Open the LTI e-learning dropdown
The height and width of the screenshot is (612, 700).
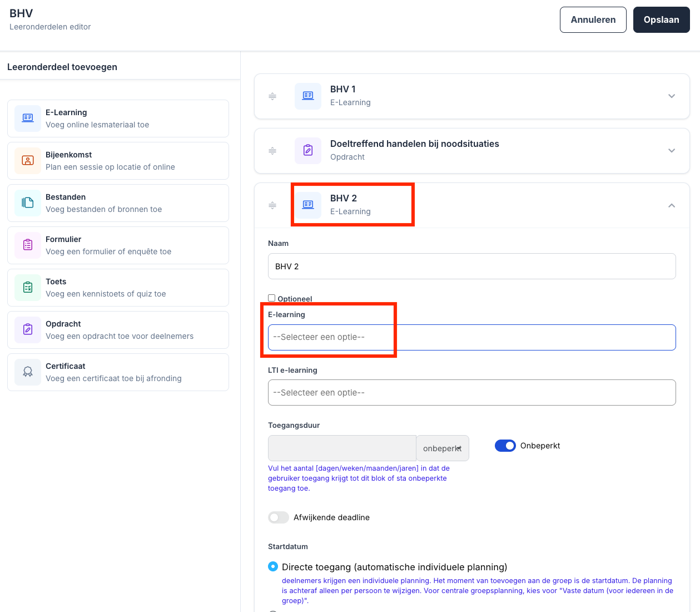[x=471, y=393]
